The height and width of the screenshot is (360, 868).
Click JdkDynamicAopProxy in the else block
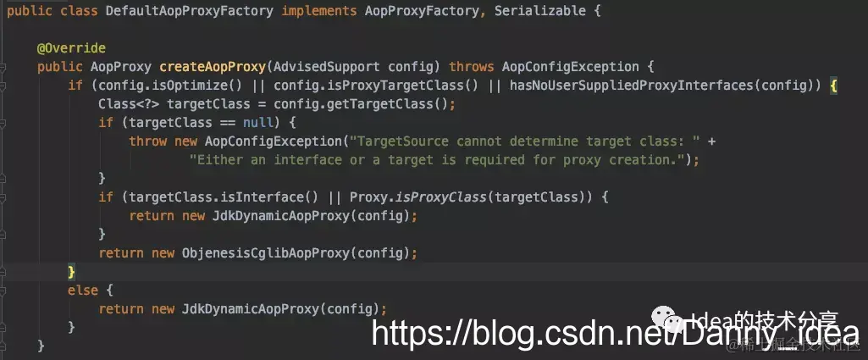click(x=250, y=309)
